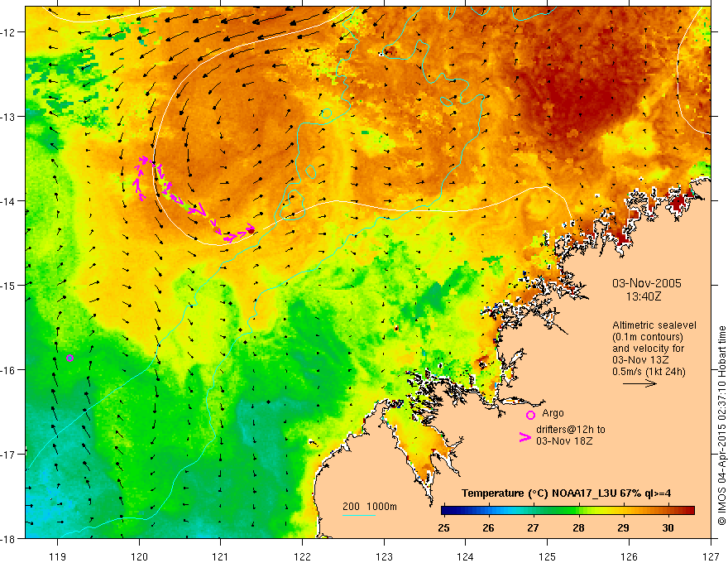The width and height of the screenshot is (728, 563).
Task: Click the IMOS copyright timestamp text
Action: coord(721,426)
